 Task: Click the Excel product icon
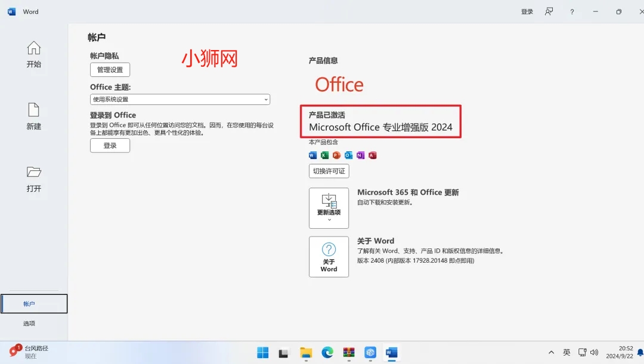(324, 155)
